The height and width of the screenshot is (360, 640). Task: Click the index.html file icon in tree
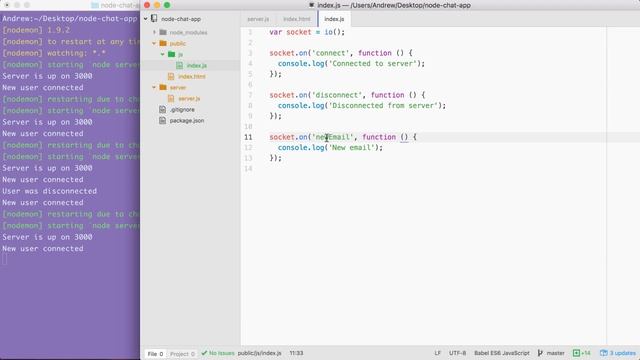click(171, 76)
